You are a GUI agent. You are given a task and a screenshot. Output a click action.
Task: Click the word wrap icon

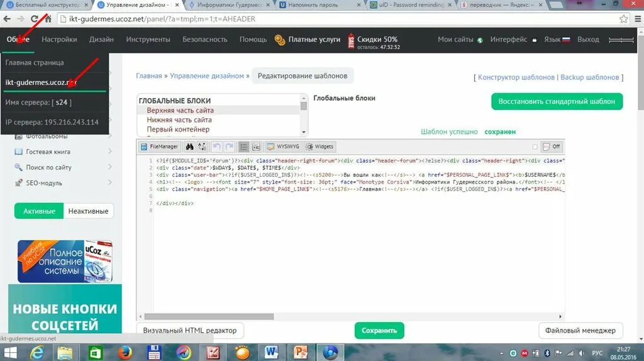257,147
